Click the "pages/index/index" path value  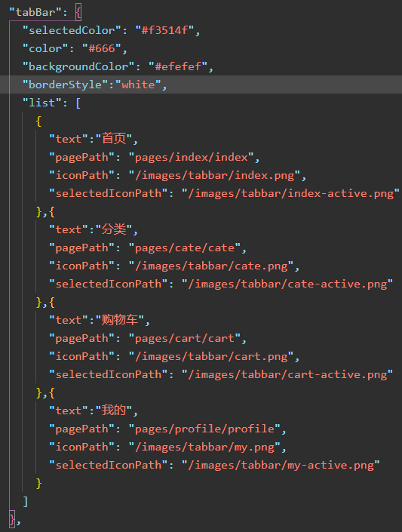192,157
